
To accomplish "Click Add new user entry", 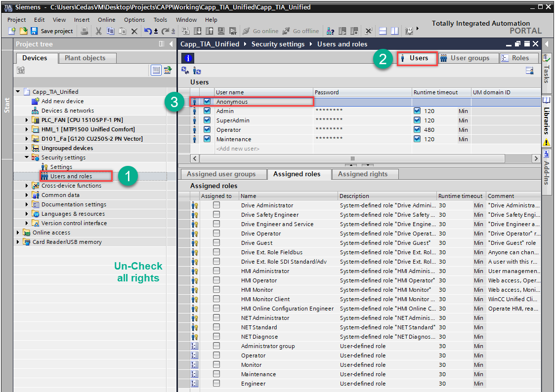I will pyautogui.click(x=238, y=149).
